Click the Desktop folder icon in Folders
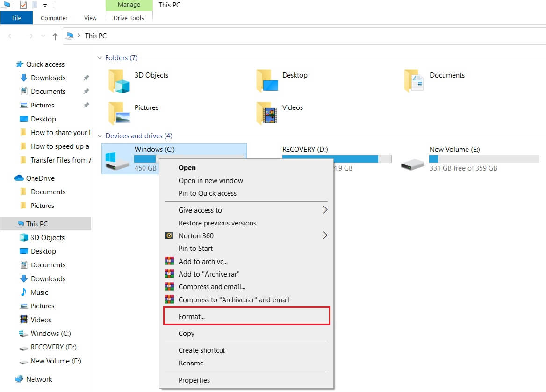Image resolution: width=546 pixels, height=392 pixels. tap(267, 80)
